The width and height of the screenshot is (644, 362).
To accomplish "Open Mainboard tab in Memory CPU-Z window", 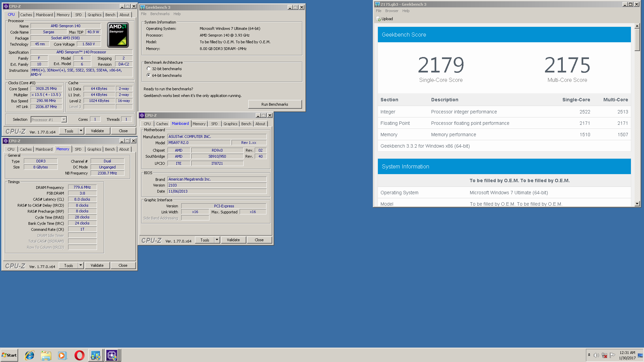I will tap(44, 149).
